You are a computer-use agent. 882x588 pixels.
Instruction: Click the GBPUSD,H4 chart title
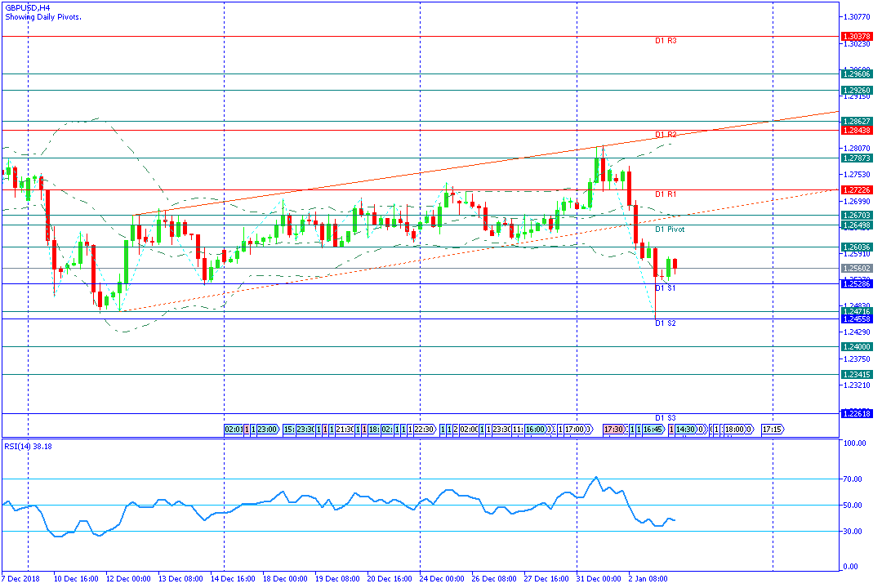[28, 8]
